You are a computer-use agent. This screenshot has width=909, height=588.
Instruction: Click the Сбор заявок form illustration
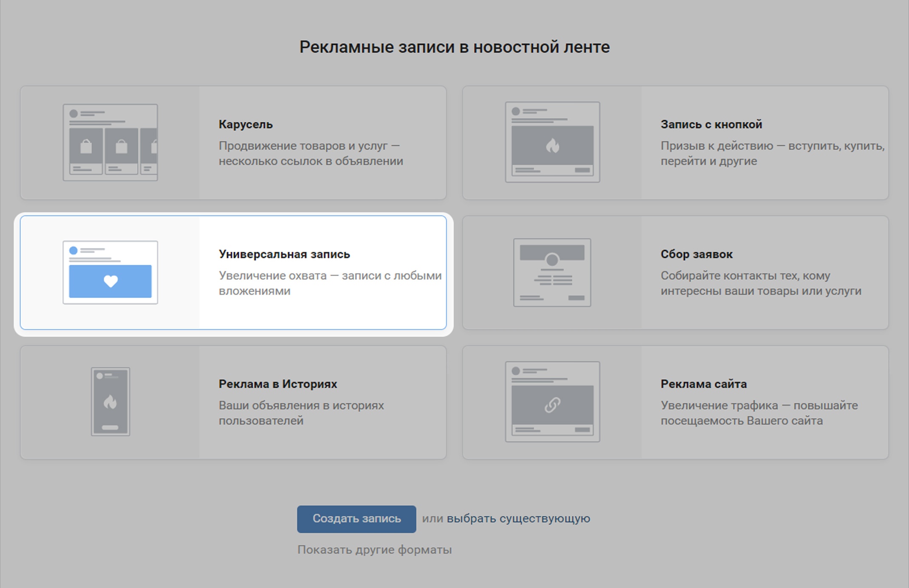coord(552,272)
